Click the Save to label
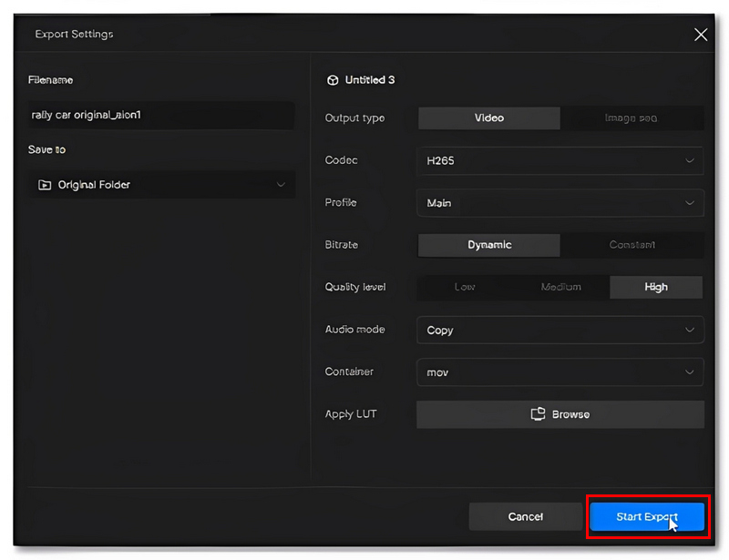The width and height of the screenshot is (729, 560). pyautogui.click(x=46, y=149)
